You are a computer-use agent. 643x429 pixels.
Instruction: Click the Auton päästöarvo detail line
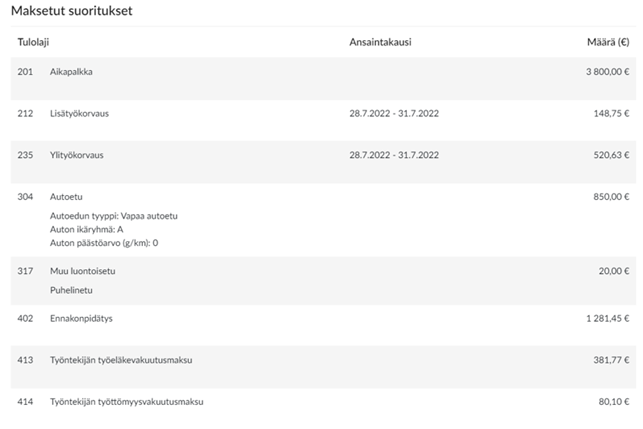pos(104,242)
